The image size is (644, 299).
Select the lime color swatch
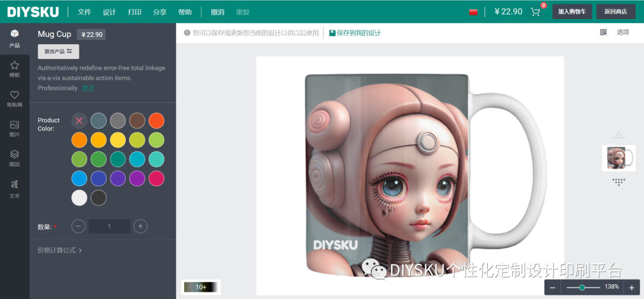point(137,140)
